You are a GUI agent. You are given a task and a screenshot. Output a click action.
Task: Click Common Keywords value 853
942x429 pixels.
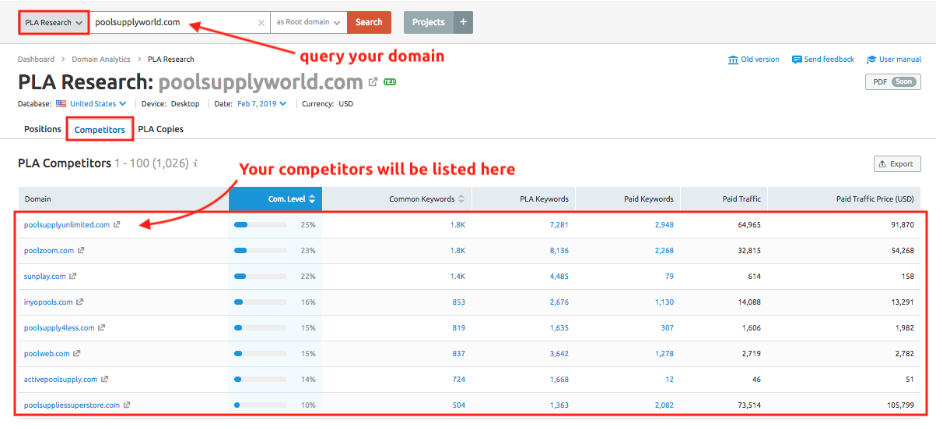458,302
